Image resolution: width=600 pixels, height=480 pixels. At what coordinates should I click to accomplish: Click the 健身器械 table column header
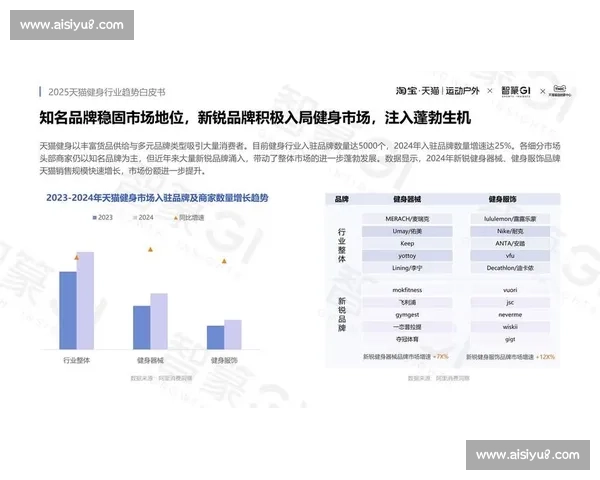[x=407, y=199]
